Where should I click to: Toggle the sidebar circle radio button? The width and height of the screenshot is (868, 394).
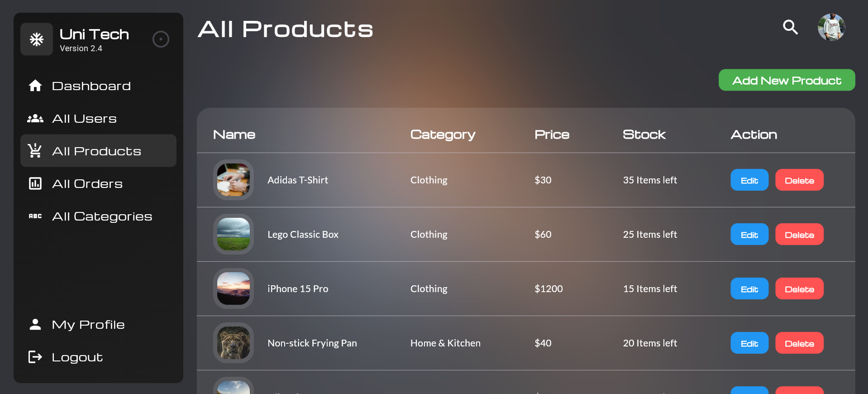(x=161, y=39)
